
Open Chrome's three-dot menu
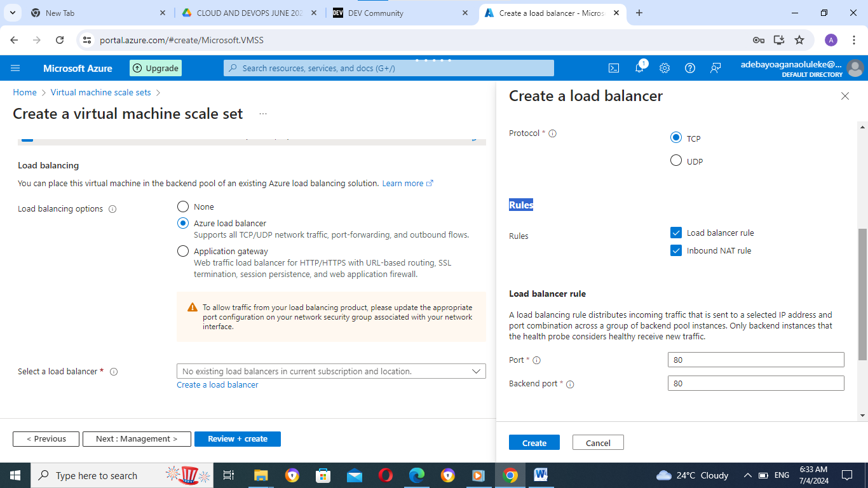[x=854, y=40]
